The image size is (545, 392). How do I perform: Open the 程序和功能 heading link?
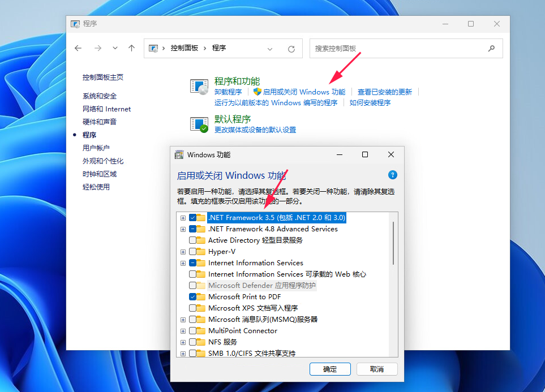click(x=237, y=81)
